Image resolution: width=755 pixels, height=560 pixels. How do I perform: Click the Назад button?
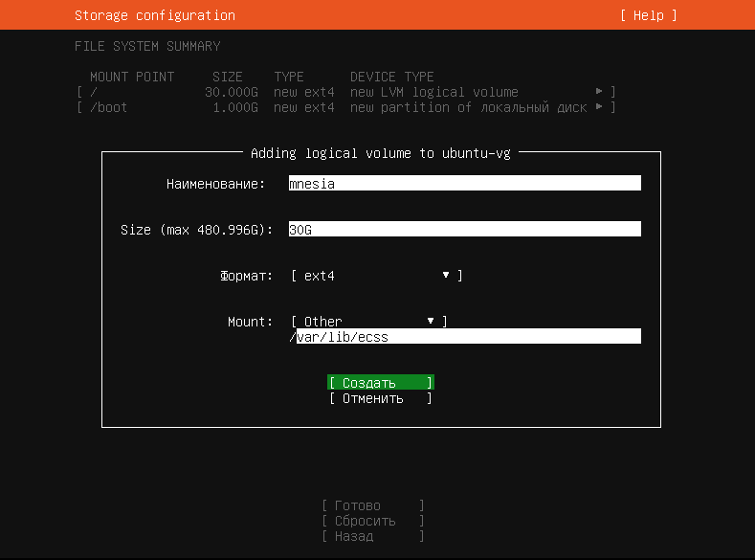tap(373, 536)
